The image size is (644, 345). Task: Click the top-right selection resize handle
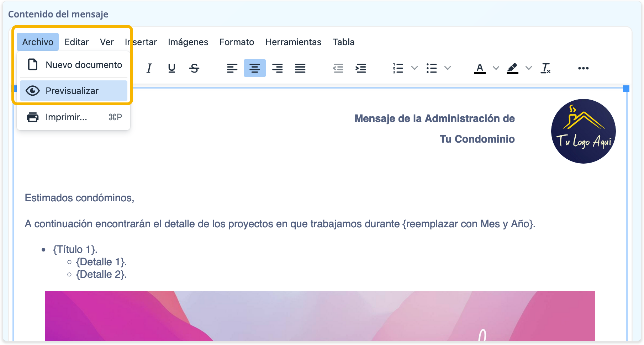pos(626,89)
